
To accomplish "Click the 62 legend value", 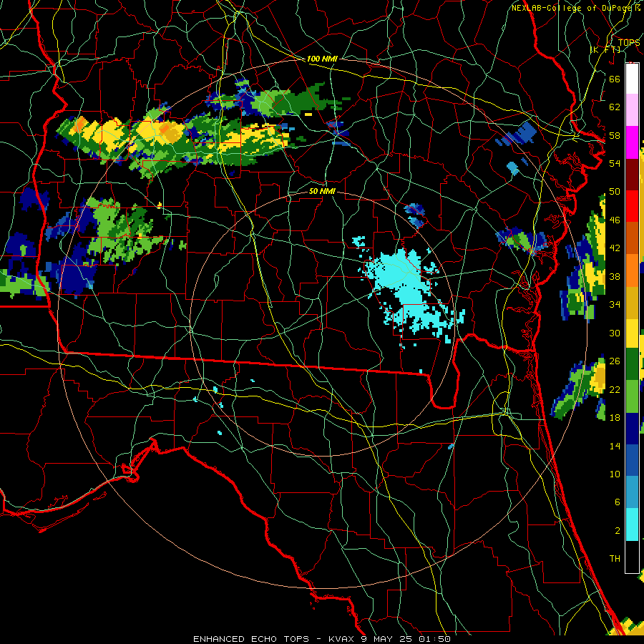I will (615, 107).
